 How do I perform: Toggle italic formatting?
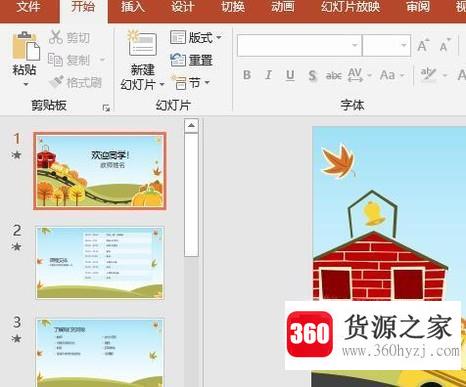click(269, 75)
